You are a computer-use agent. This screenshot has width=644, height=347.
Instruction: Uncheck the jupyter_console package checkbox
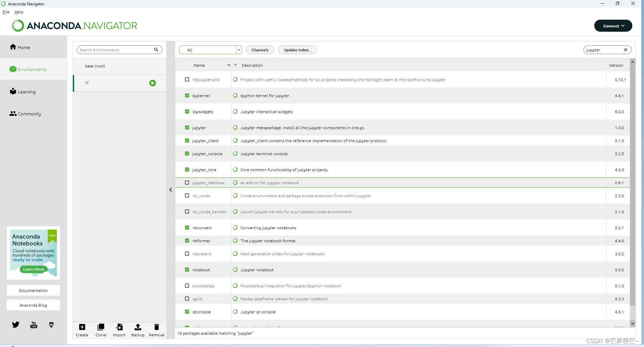pyautogui.click(x=187, y=153)
